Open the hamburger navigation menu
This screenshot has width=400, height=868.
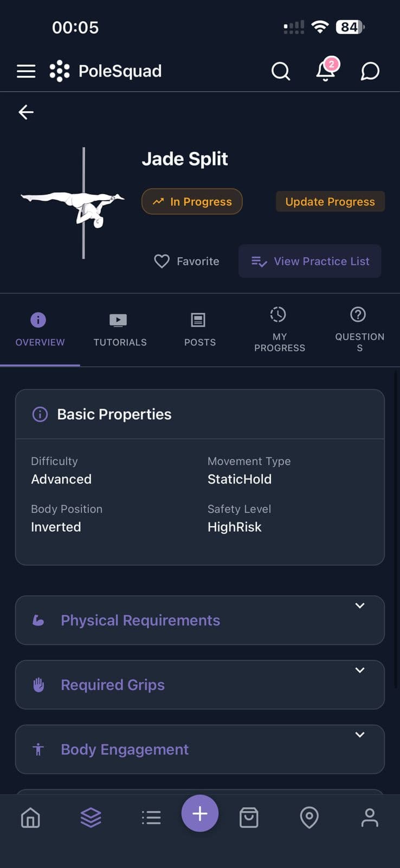click(x=26, y=71)
